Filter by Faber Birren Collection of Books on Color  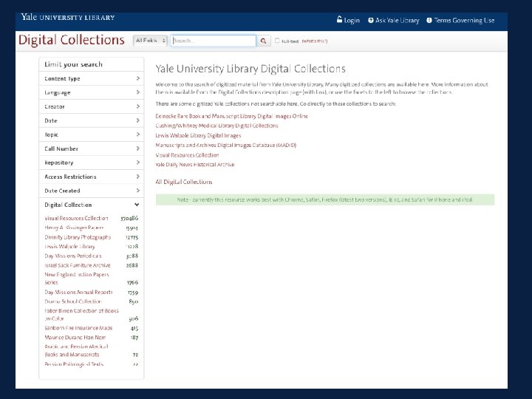[82, 315]
